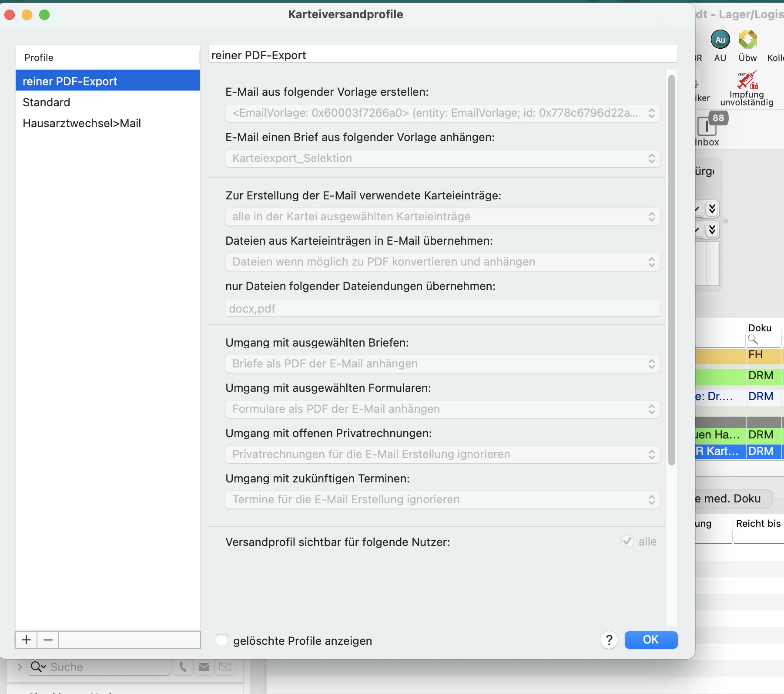784x694 pixels.
Task: Confirm with the OK button
Action: click(651, 640)
